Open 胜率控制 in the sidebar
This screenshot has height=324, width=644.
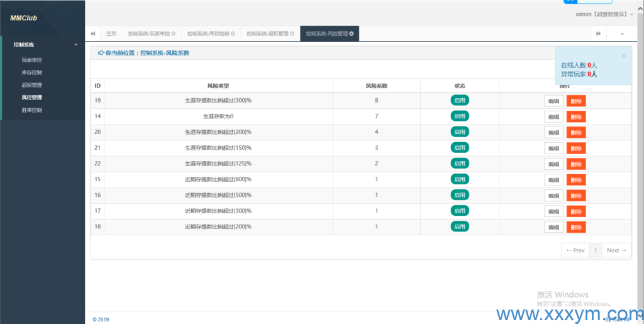coord(32,110)
